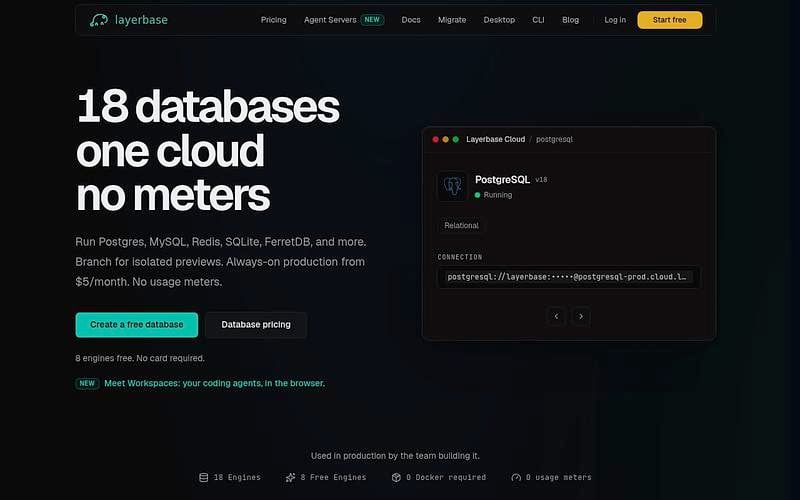Viewport: 800px width, 500px height.
Task: Click 'Used in production by the team' text
Action: click(x=395, y=456)
